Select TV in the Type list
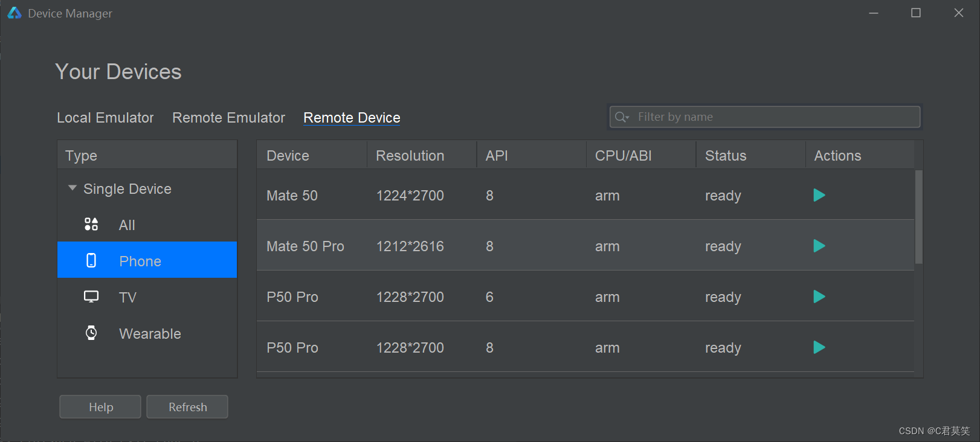Image resolution: width=980 pixels, height=442 pixels. click(147, 297)
